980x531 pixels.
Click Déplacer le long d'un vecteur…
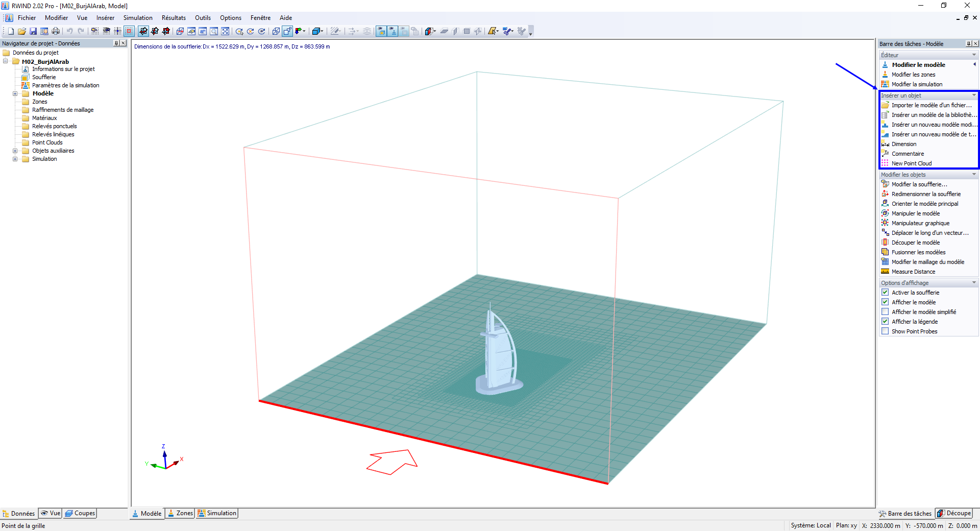click(x=930, y=233)
